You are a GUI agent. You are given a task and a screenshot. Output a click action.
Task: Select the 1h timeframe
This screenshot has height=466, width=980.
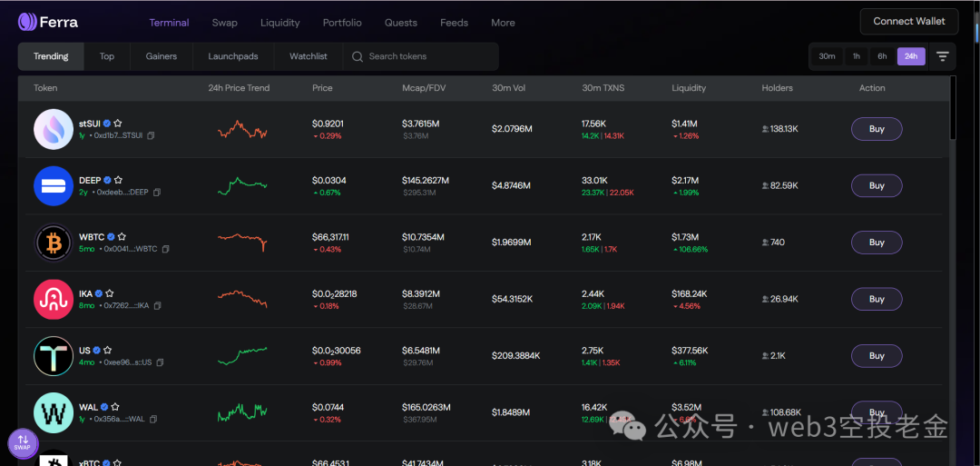point(857,56)
